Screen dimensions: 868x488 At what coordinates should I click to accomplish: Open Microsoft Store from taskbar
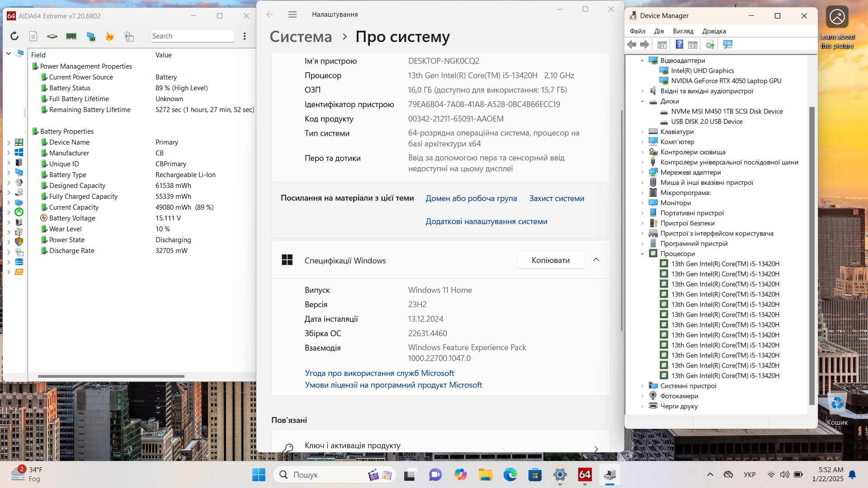point(535,475)
